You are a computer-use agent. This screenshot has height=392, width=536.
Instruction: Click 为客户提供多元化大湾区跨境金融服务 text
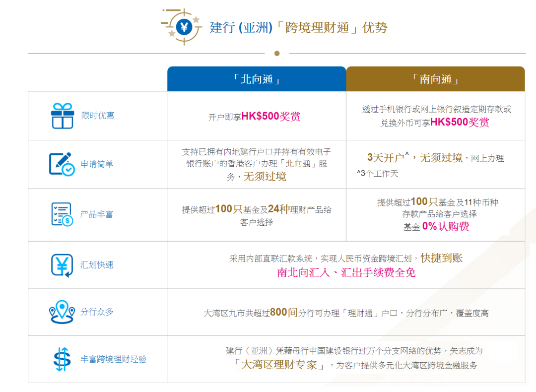tap(406, 365)
